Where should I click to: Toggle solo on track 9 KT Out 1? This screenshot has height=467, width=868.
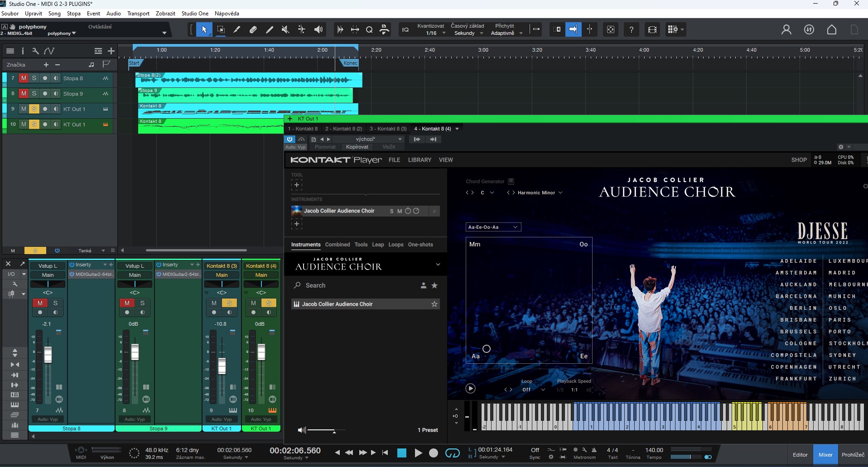[x=34, y=109]
